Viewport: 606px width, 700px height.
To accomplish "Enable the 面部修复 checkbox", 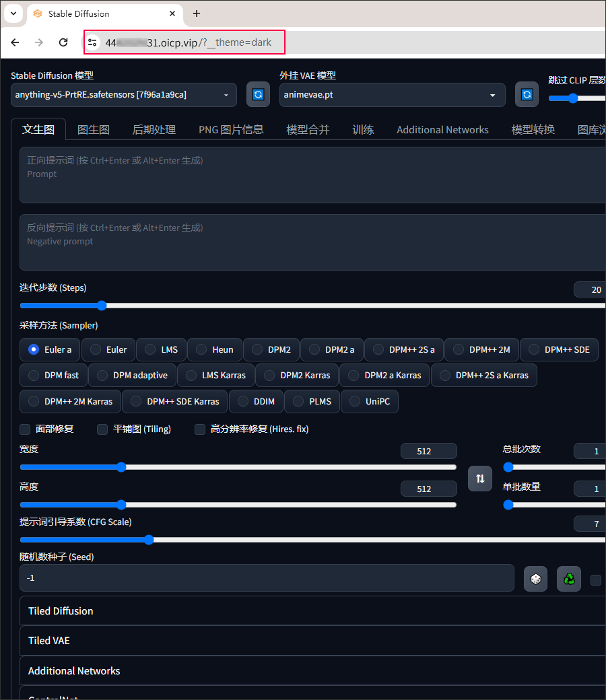I will tap(25, 429).
